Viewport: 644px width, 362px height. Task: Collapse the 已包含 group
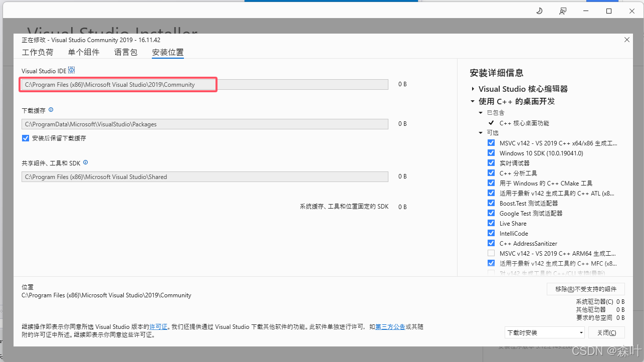481,113
